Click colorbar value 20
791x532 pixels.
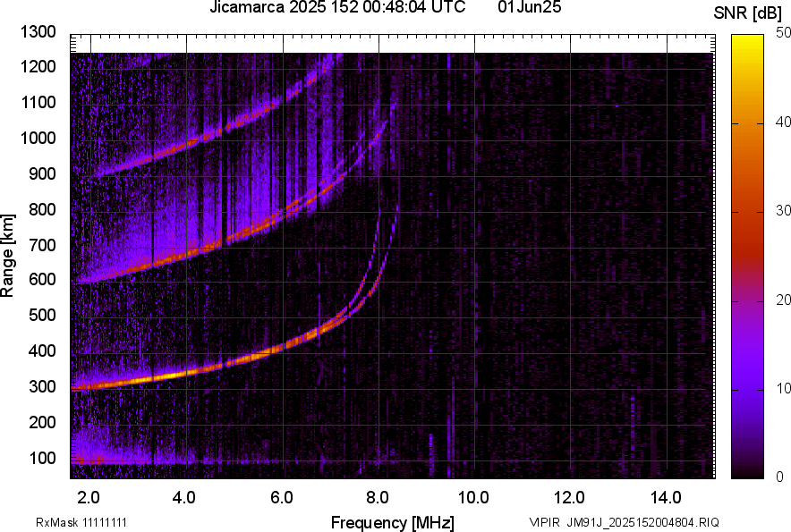783,300
